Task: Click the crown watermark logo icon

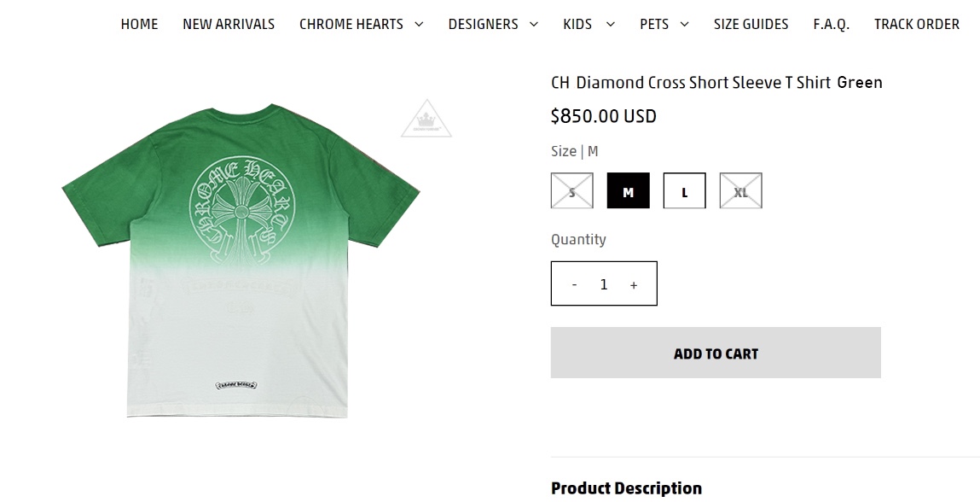Action: point(426,119)
